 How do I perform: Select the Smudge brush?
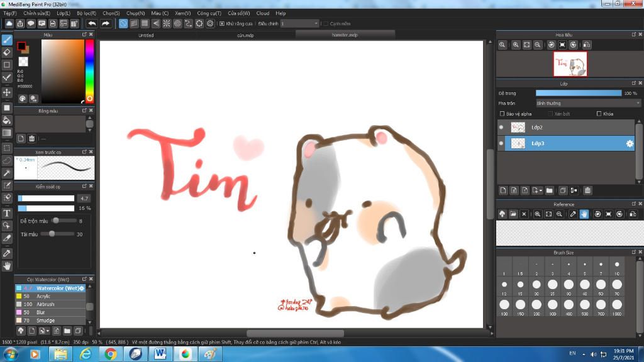(50, 321)
